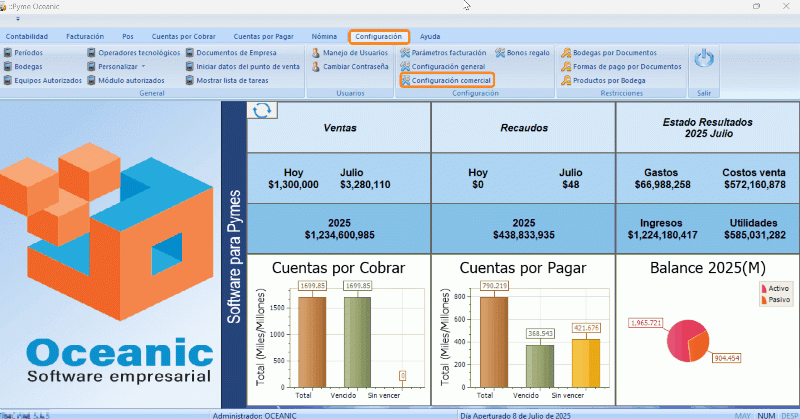Select Operadores tecnológicos
This screenshot has width=800, height=419.
(133, 52)
